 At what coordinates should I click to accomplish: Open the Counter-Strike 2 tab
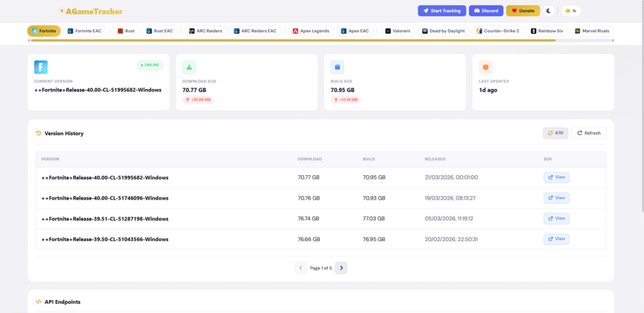(497, 31)
